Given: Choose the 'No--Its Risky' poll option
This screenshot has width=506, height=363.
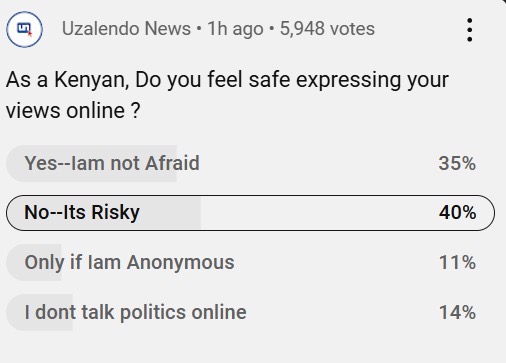Looking at the screenshot, I should coord(250,213).
